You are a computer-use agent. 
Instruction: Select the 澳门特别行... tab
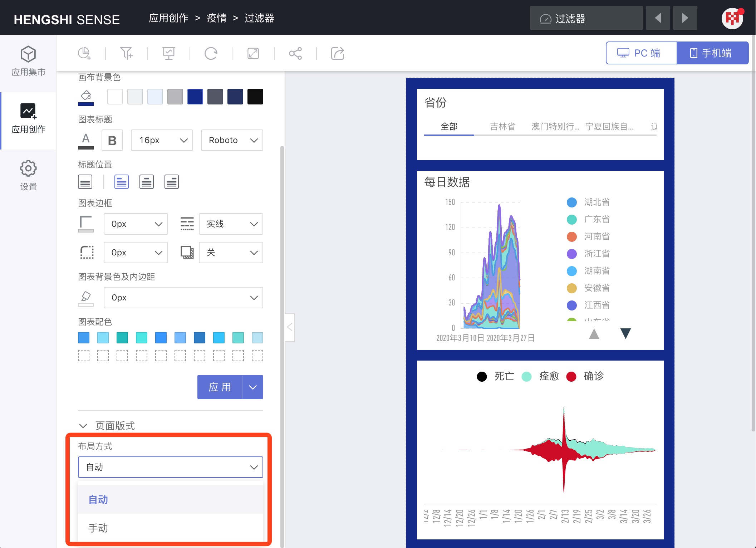point(555,127)
